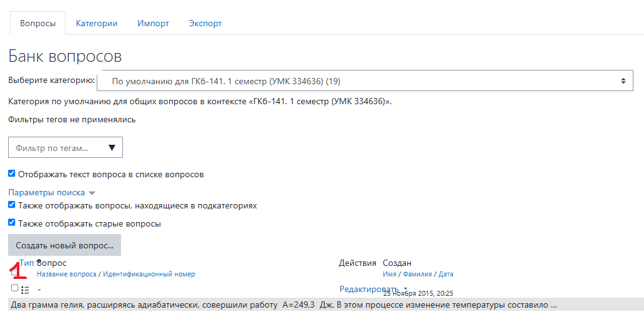
Task: Open the category selection dropdown
Action: coord(364,81)
